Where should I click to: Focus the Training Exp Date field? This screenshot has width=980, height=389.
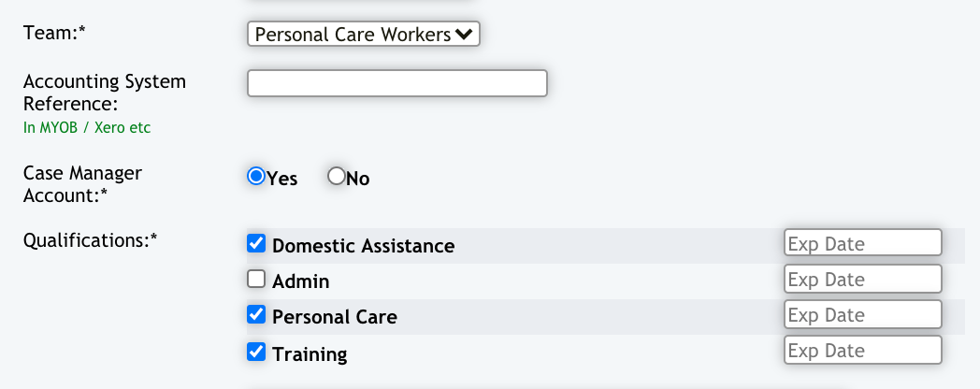861,351
